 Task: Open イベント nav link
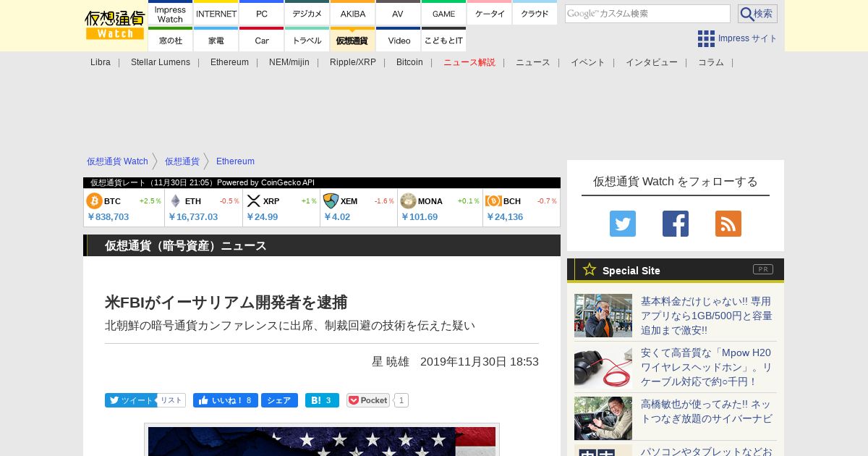588,62
